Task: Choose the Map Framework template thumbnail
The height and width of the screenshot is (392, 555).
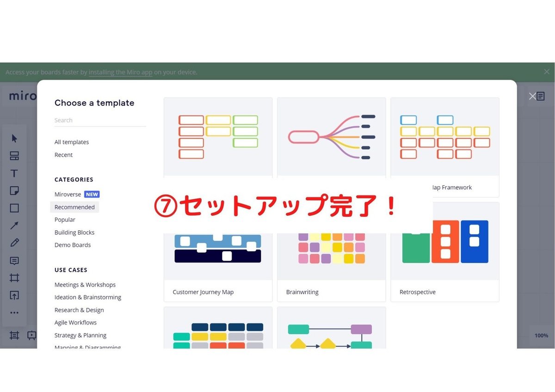Action: tap(445, 137)
